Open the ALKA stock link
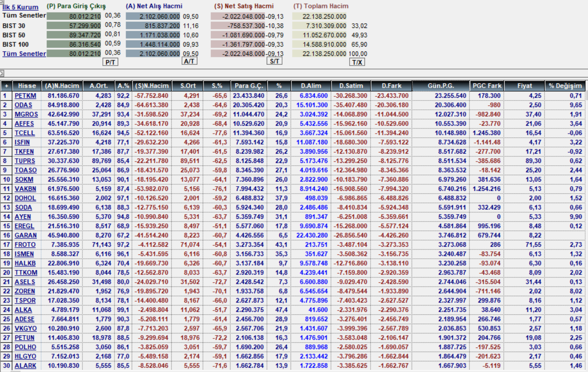This screenshot has height=372, width=588. point(23,310)
